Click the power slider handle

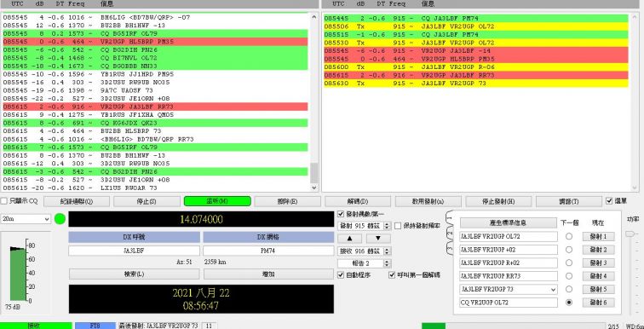pos(630,234)
